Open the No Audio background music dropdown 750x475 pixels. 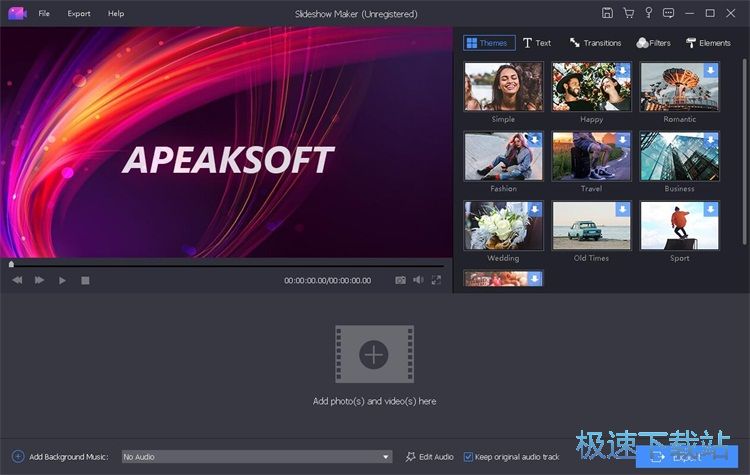click(x=257, y=457)
